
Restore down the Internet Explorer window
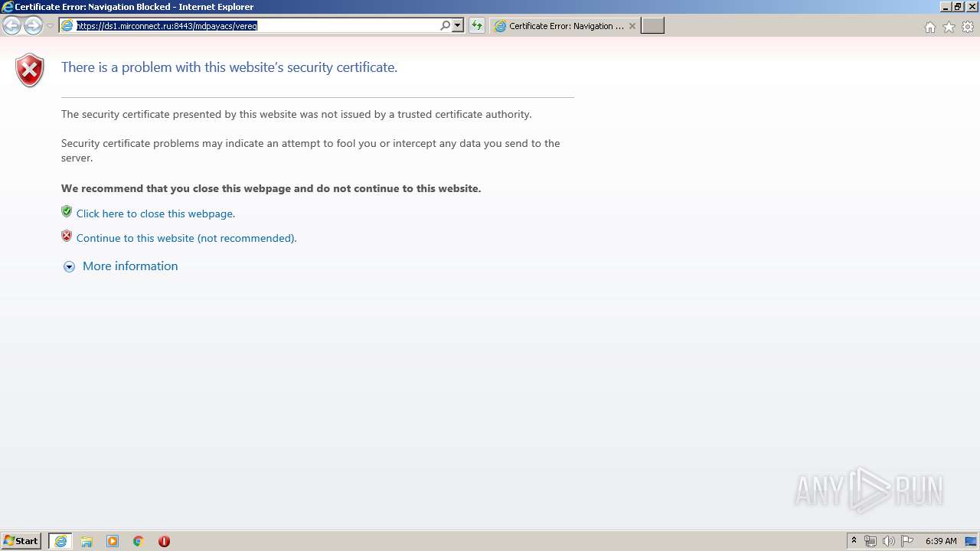tap(959, 7)
